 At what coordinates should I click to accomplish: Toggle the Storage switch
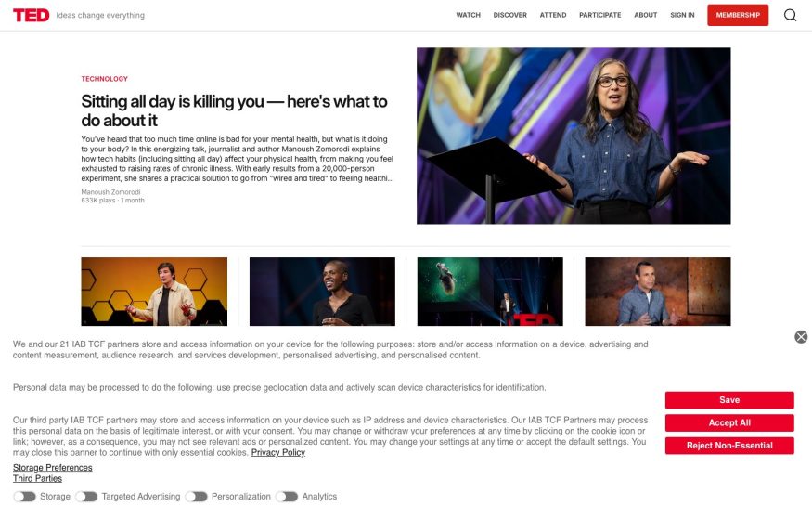click(x=24, y=497)
